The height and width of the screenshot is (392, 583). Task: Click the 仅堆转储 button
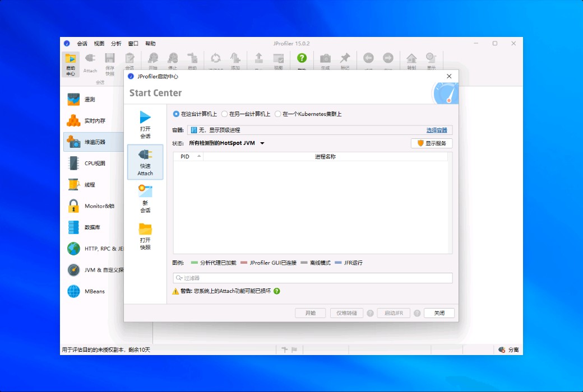coord(346,313)
